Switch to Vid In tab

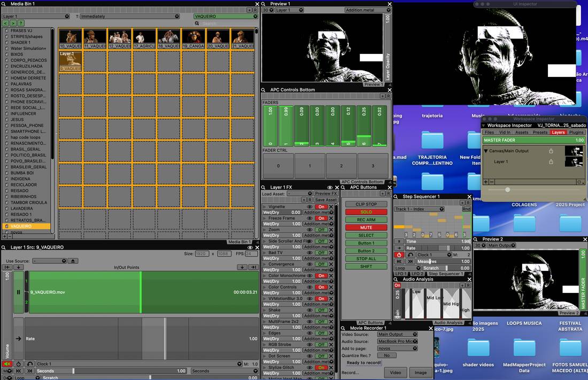click(x=505, y=133)
